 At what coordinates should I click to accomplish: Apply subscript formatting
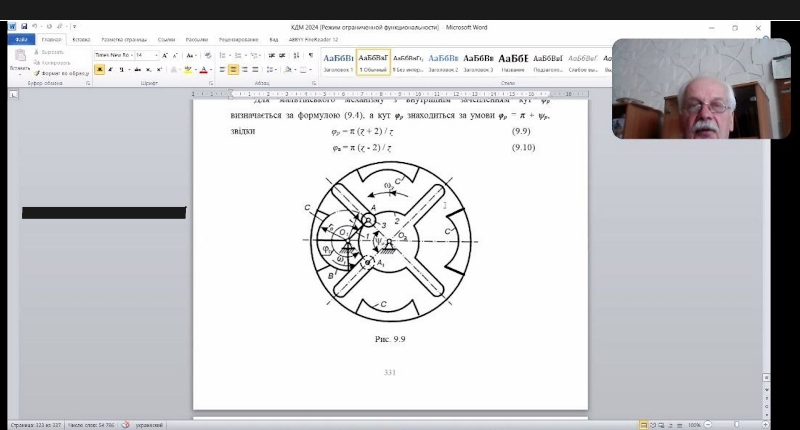[x=148, y=69]
